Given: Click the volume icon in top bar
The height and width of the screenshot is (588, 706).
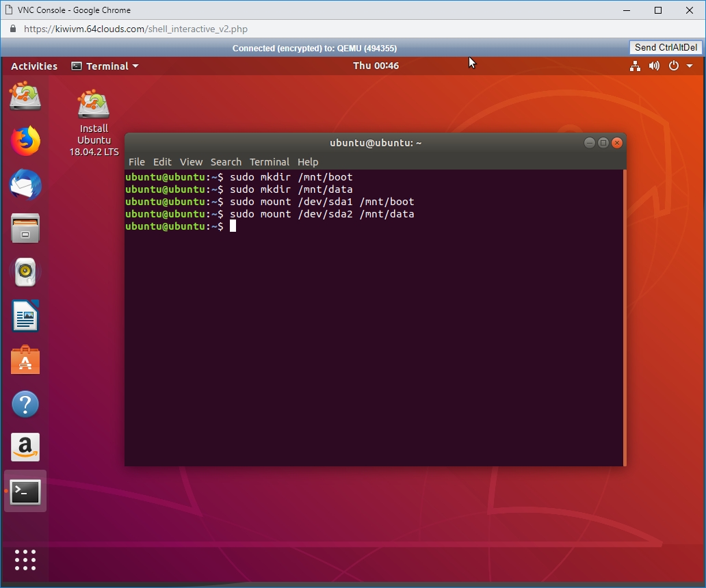Looking at the screenshot, I should (x=654, y=66).
